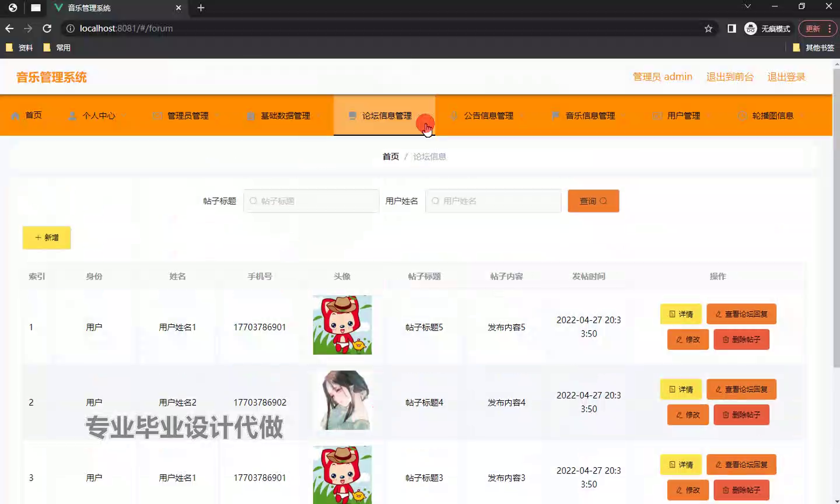The height and width of the screenshot is (504, 840).
Task: Focus the 帖子标题 search field
Action: (311, 201)
